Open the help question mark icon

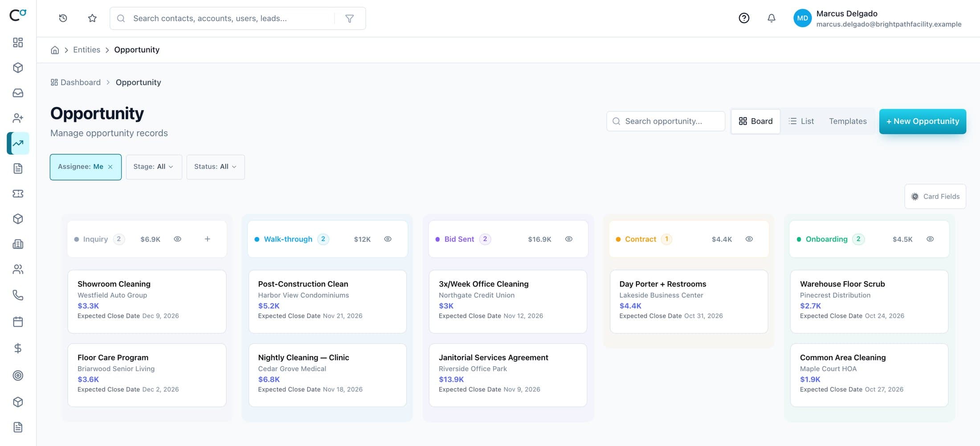point(744,18)
